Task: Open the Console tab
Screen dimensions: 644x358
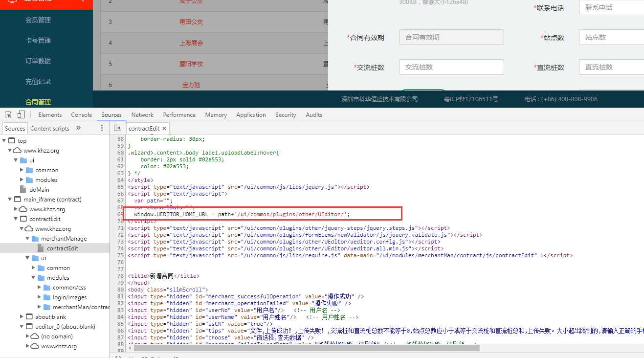Action: (82, 115)
